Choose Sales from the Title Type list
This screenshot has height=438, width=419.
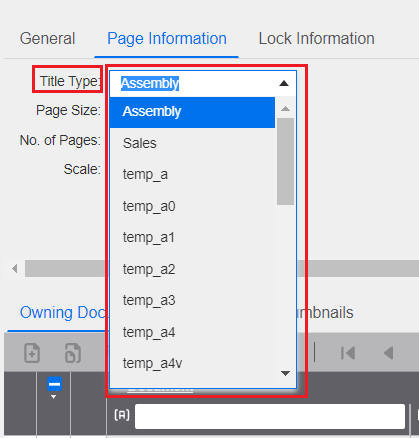point(192,143)
